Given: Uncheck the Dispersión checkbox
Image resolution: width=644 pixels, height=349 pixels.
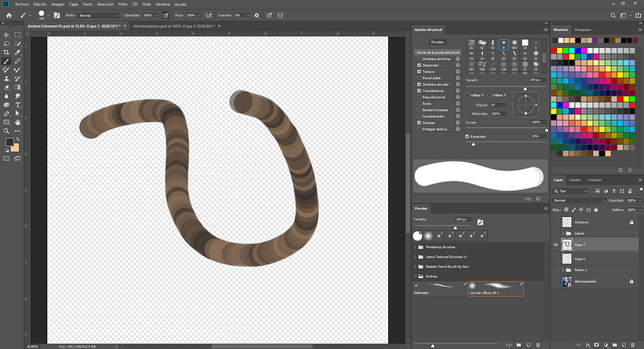Looking at the screenshot, I should [419, 65].
